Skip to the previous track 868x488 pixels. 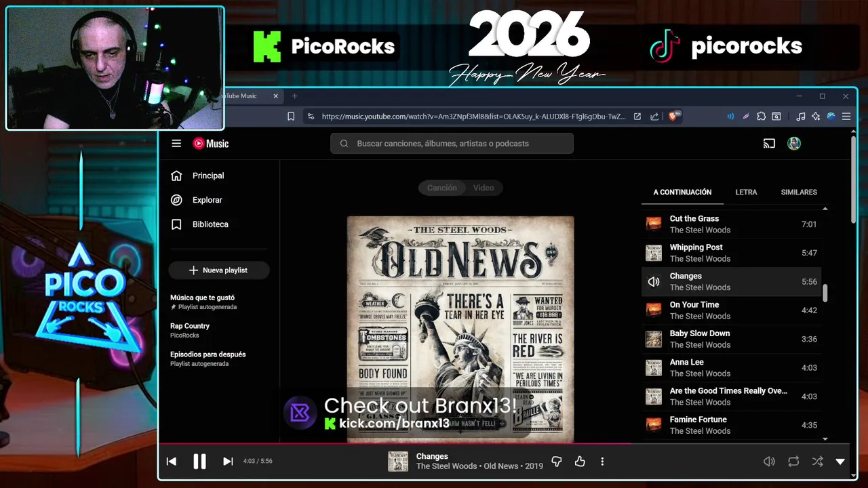(x=172, y=462)
